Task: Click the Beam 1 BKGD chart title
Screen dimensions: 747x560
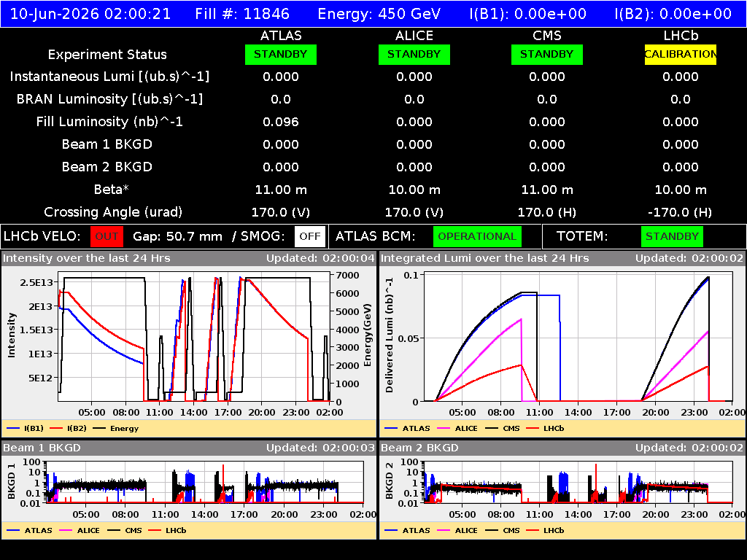Action: tap(42, 448)
